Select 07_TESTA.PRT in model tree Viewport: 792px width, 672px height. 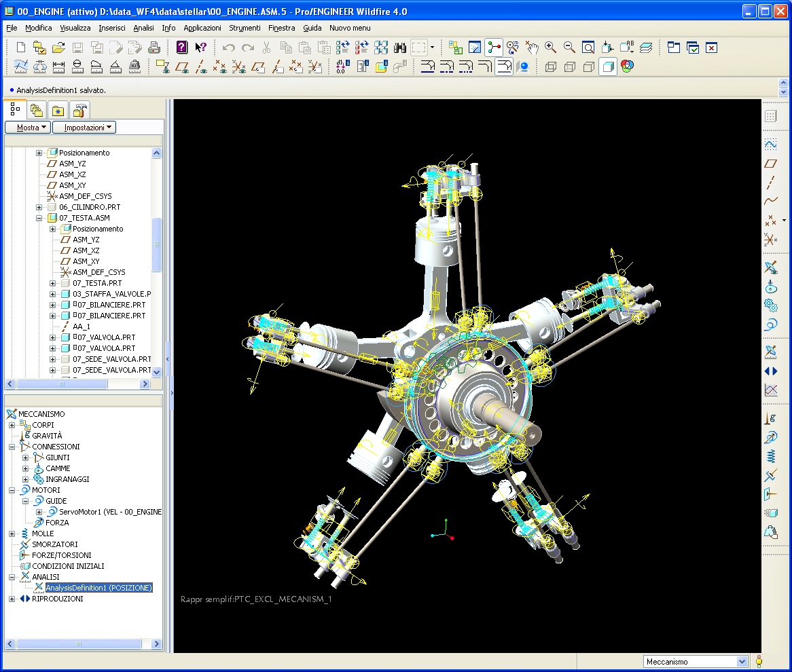point(97,283)
